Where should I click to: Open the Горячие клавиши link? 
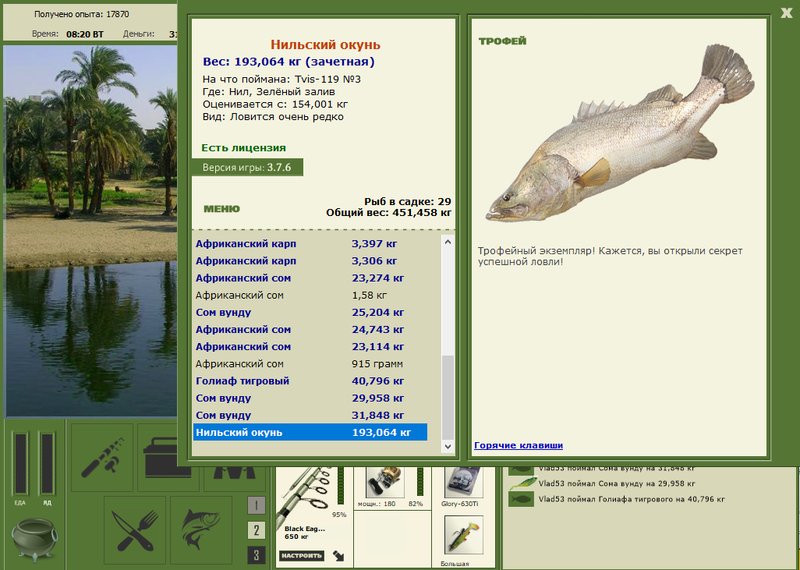[518, 445]
